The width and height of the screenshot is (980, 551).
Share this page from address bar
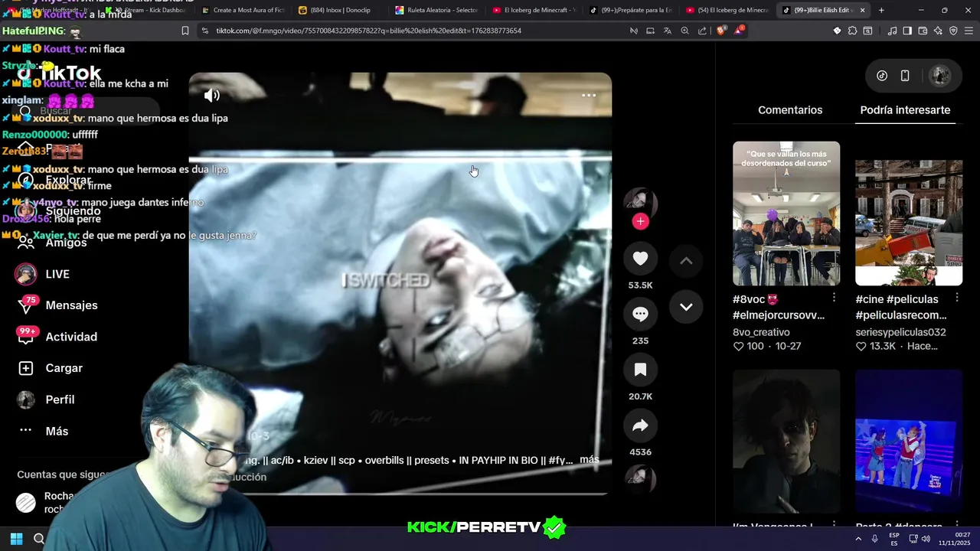coord(702,31)
